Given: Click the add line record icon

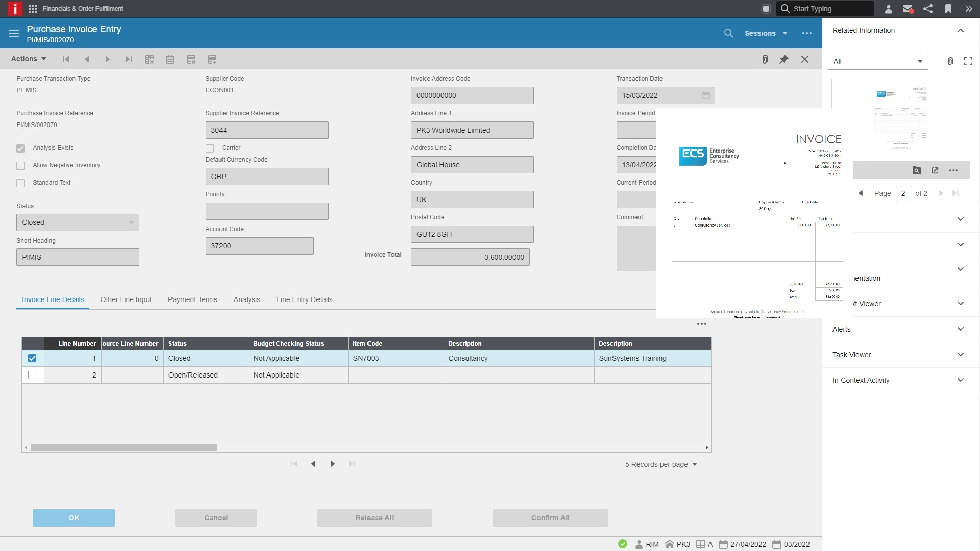Looking at the screenshot, I should (212, 59).
